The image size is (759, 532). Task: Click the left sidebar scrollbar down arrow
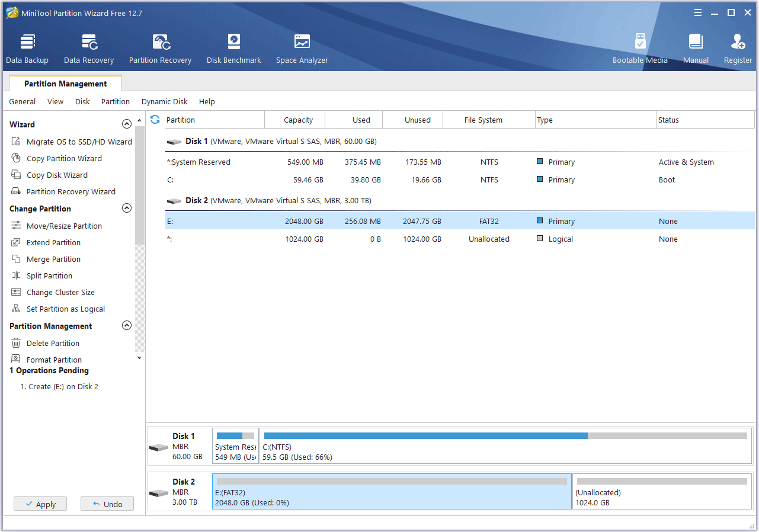tap(140, 358)
